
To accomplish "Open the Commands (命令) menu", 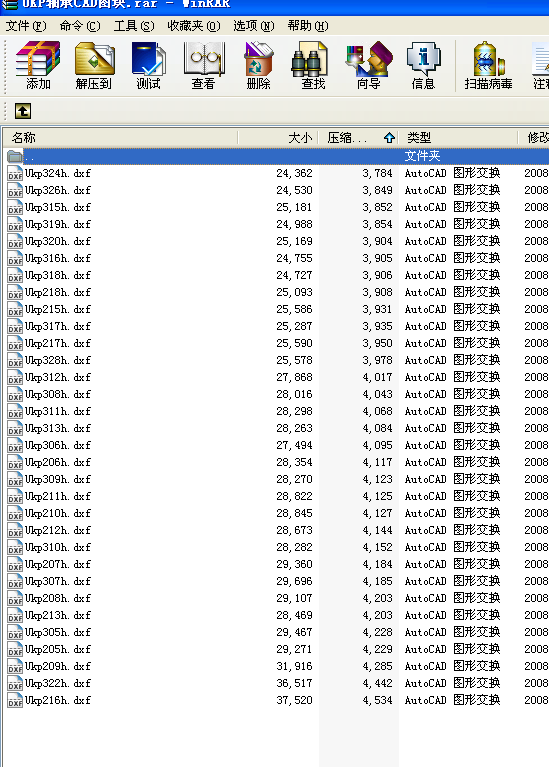I will click(80, 25).
